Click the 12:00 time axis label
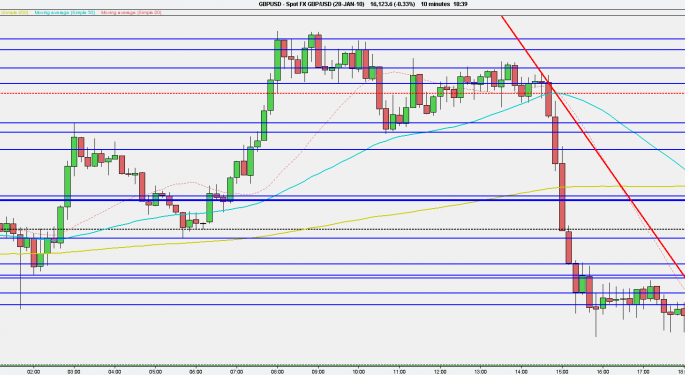685x375 pixels. tap(440, 372)
